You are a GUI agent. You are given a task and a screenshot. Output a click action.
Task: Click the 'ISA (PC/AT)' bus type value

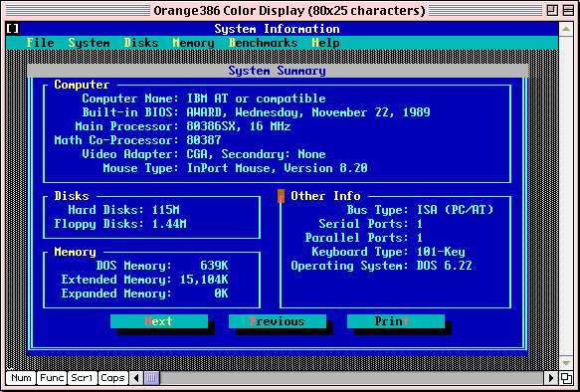pyautogui.click(x=455, y=210)
